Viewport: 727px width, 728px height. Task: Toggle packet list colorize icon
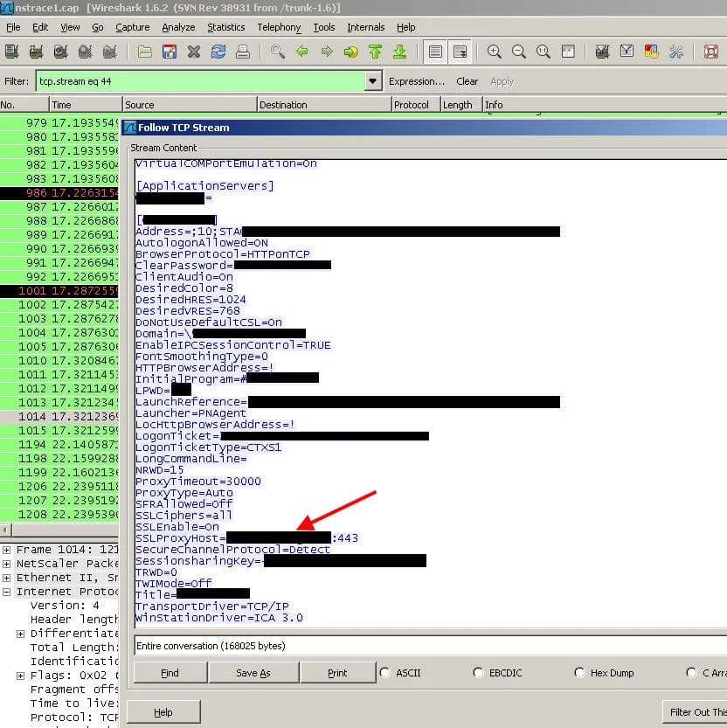coord(435,51)
